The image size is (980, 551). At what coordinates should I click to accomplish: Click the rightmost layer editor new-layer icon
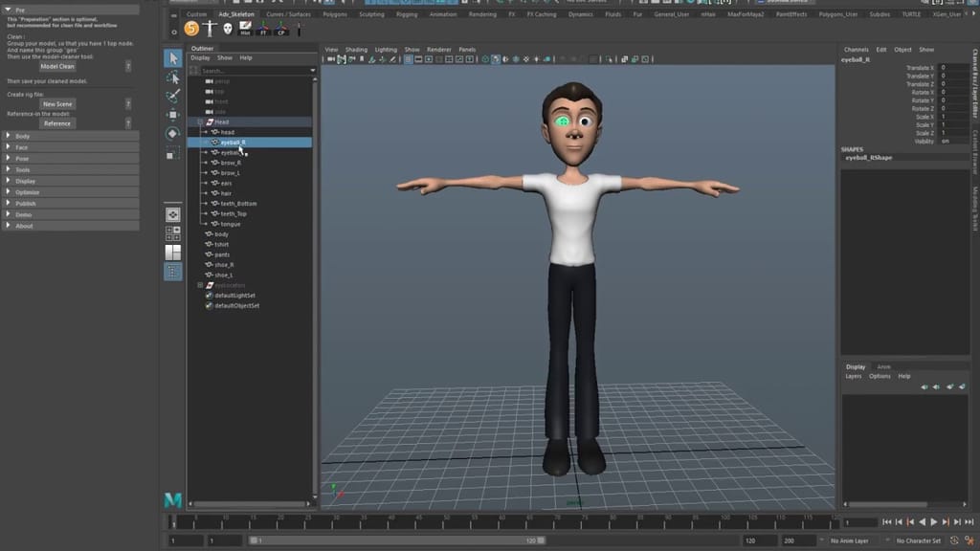tap(962, 386)
